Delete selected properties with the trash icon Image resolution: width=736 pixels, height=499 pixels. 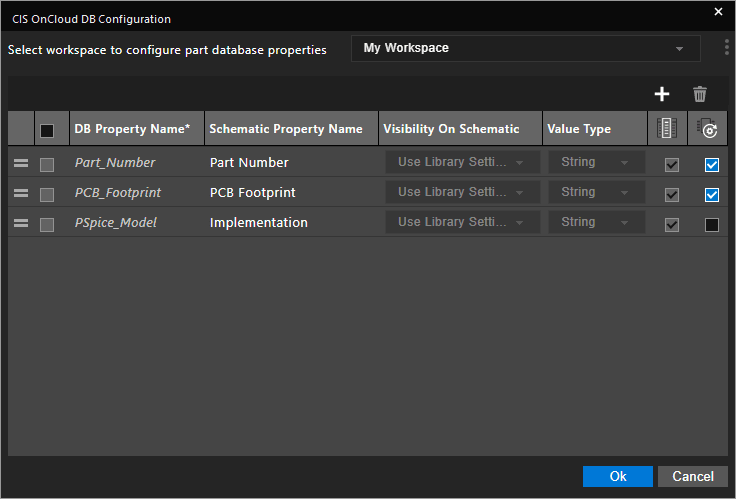(699, 94)
